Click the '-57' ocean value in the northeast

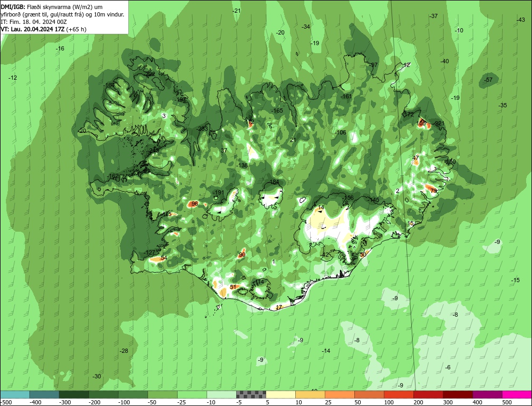click(x=488, y=80)
